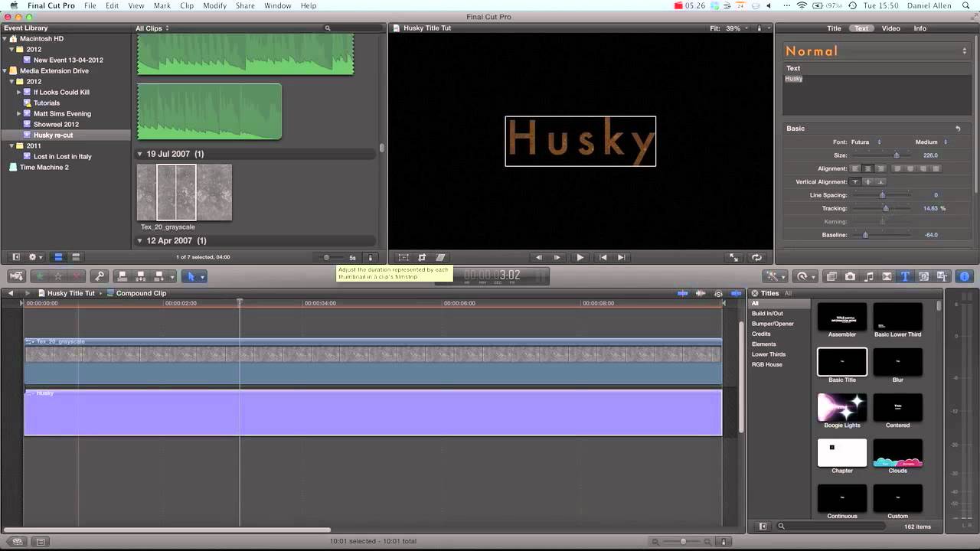Show the Generators Browser
Viewport: 980px width, 551px height.
tap(923, 276)
